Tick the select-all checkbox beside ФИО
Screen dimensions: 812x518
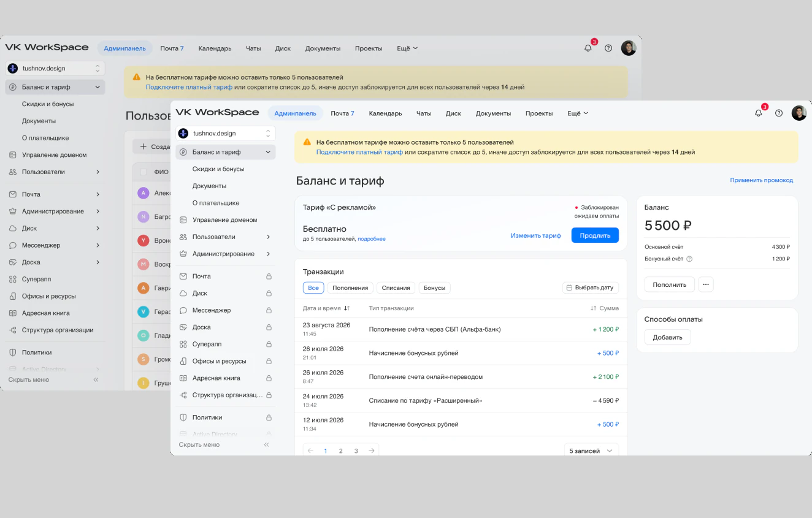tap(144, 172)
